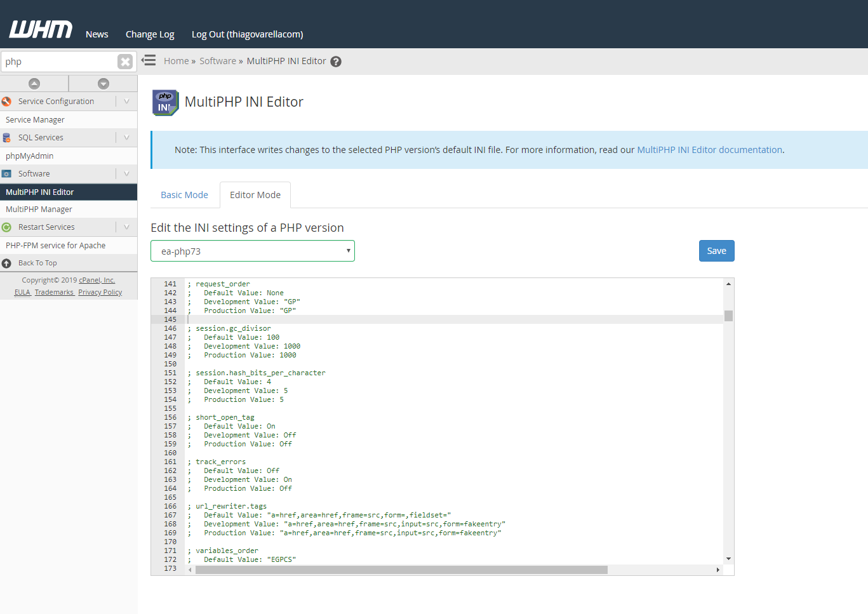The width and height of the screenshot is (868, 614).
Task: Open the MultiPHP INI Editor breadcrumb link
Action: (286, 61)
